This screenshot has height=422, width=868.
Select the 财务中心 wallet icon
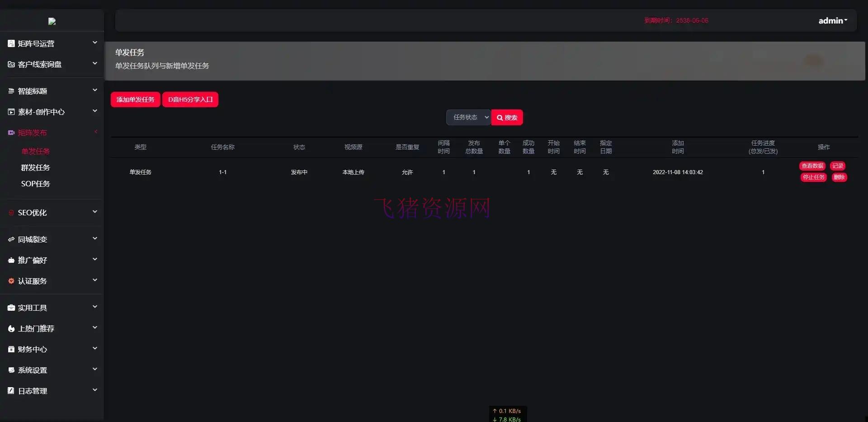click(x=11, y=349)
